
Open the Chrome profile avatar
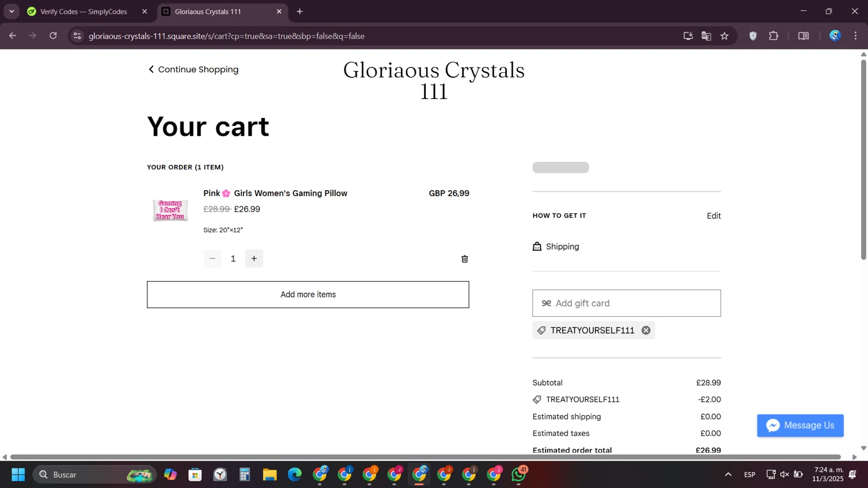pyautogui.click(x=835, y=36)
